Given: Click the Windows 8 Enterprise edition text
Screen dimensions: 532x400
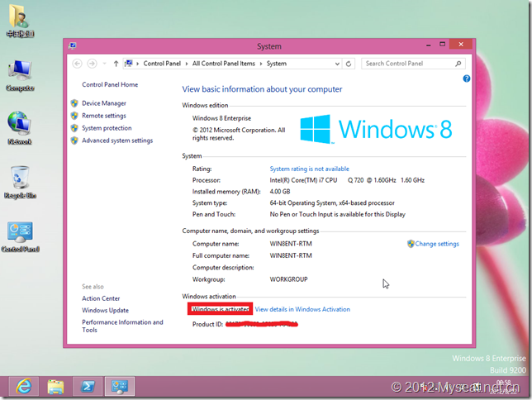Looking at the screenshot, I should coord(221,118).
